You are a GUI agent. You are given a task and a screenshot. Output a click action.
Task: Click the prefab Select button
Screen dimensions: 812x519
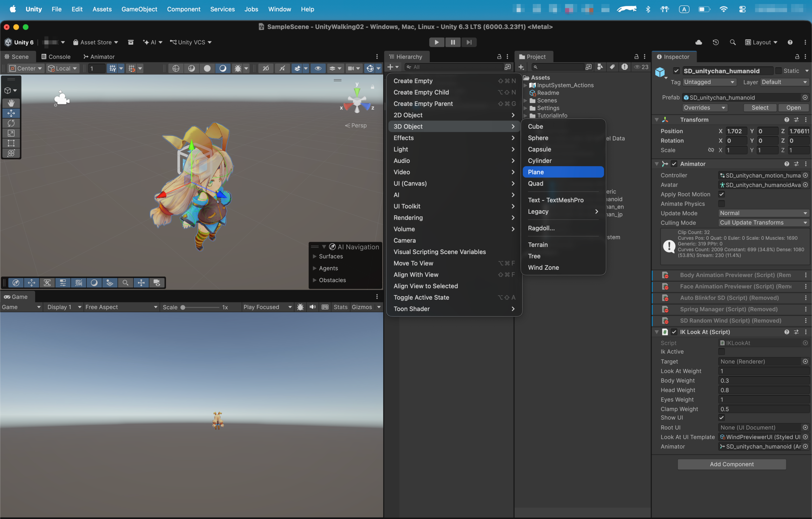click(x=760, y=108)
